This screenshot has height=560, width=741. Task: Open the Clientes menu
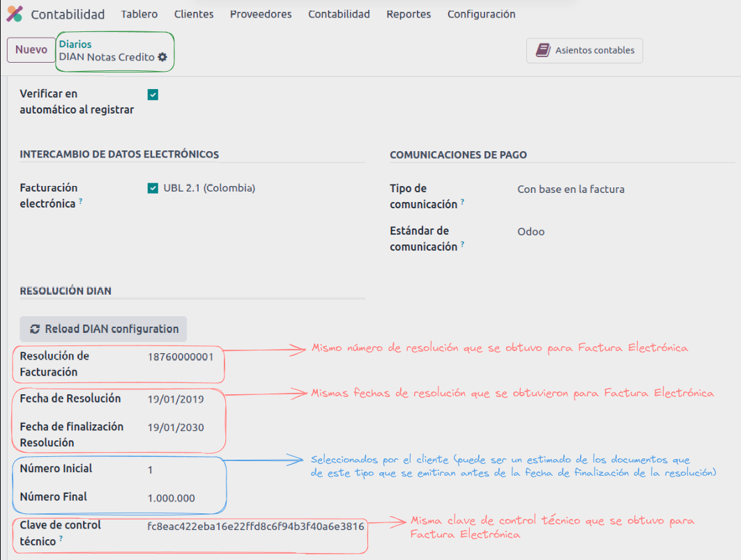point(194,14)
